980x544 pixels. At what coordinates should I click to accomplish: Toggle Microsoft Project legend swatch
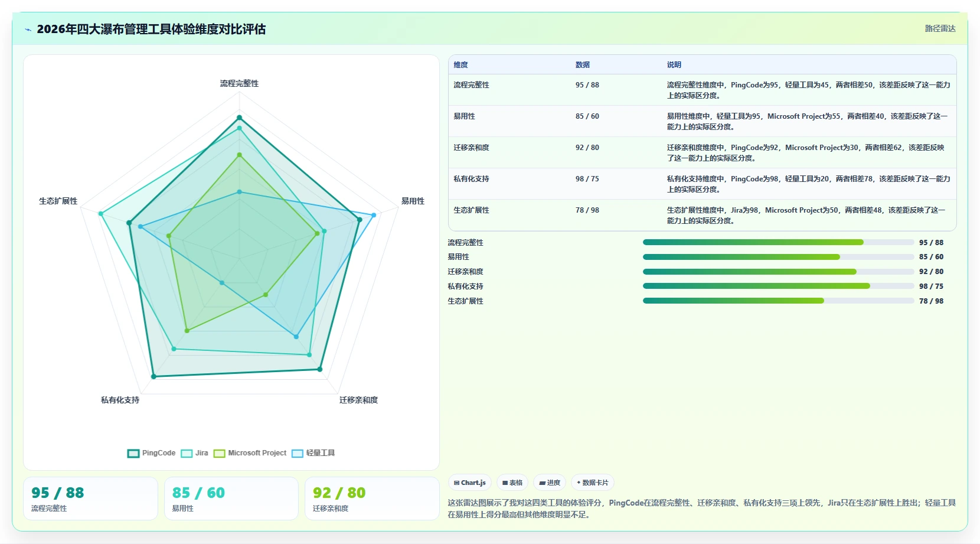point(220,453)
